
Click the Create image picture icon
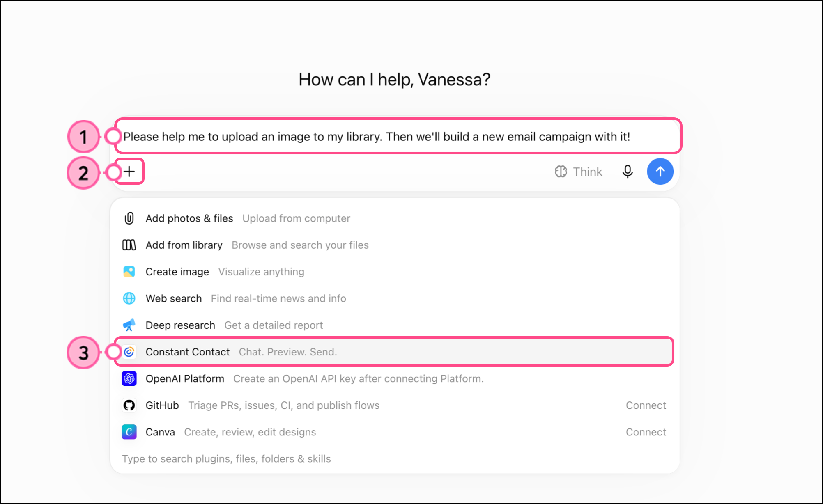tap(129, 272)
